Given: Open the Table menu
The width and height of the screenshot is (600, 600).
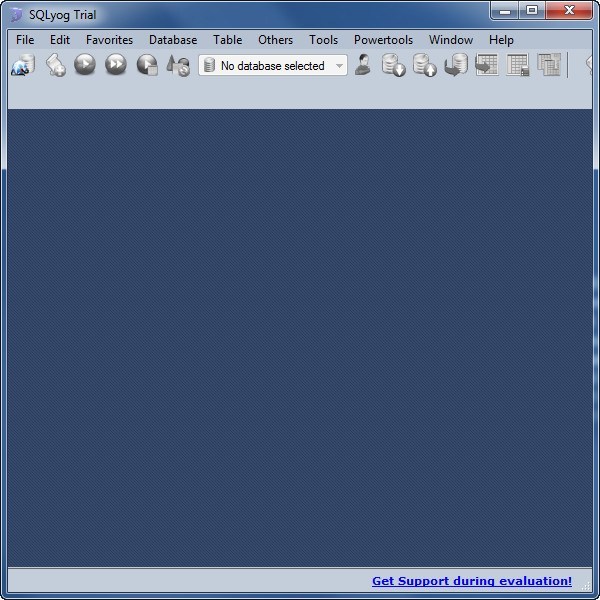Looking at the screenshot, I should pyautogui.click(x=228, y=40).
